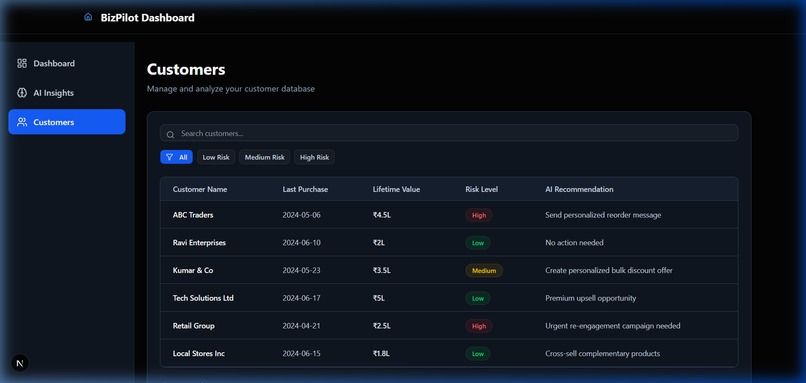806x383 pixels.
Task: Filter customers by Low Risk
Action: (216, 157)
